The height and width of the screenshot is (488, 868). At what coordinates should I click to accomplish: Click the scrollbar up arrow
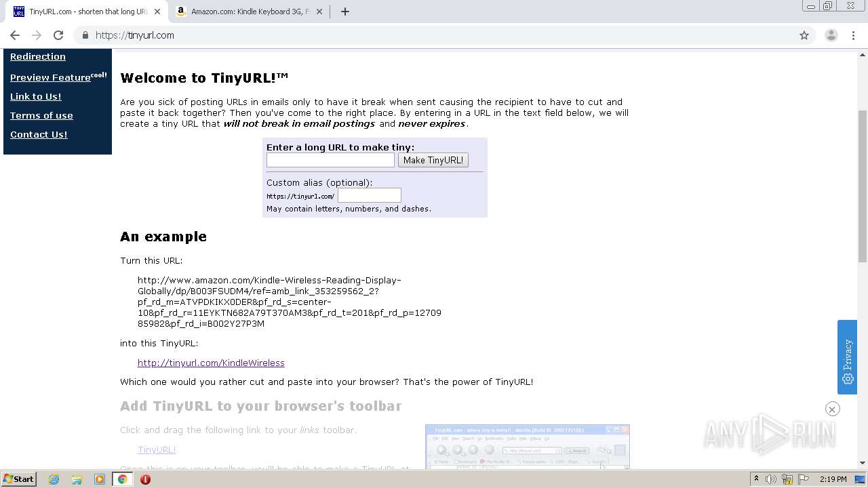coord(863,54)
